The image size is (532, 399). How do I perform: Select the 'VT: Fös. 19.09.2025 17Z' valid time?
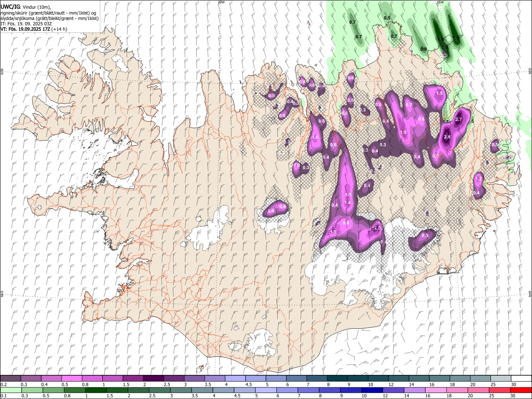25,29
